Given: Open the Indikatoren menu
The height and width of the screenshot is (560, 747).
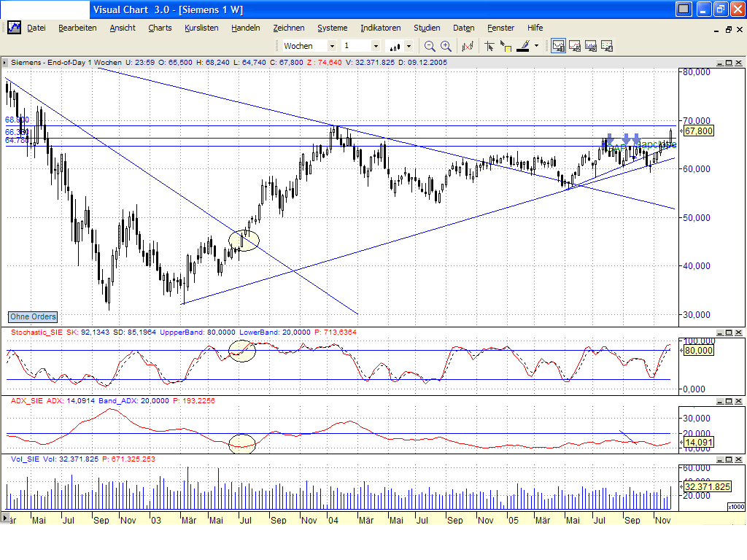Looking at the screenshot, I should coord(380,28).
